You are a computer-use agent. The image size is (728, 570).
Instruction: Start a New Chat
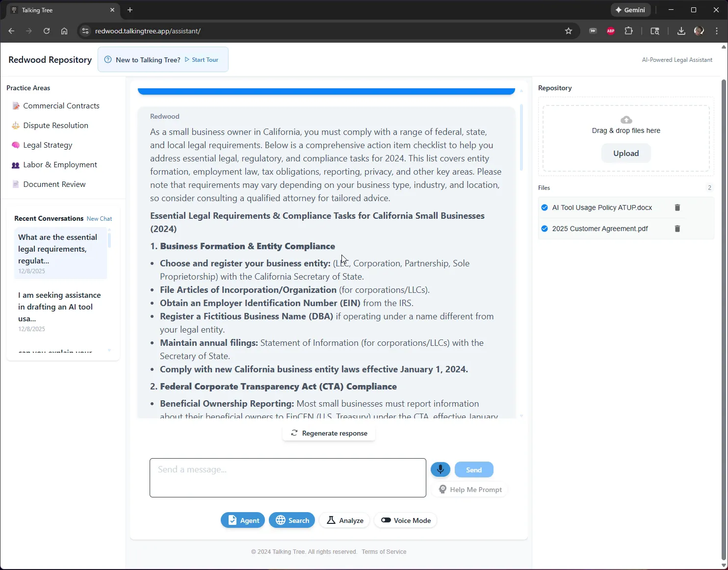pyautogui.click(x=99, y=219)
